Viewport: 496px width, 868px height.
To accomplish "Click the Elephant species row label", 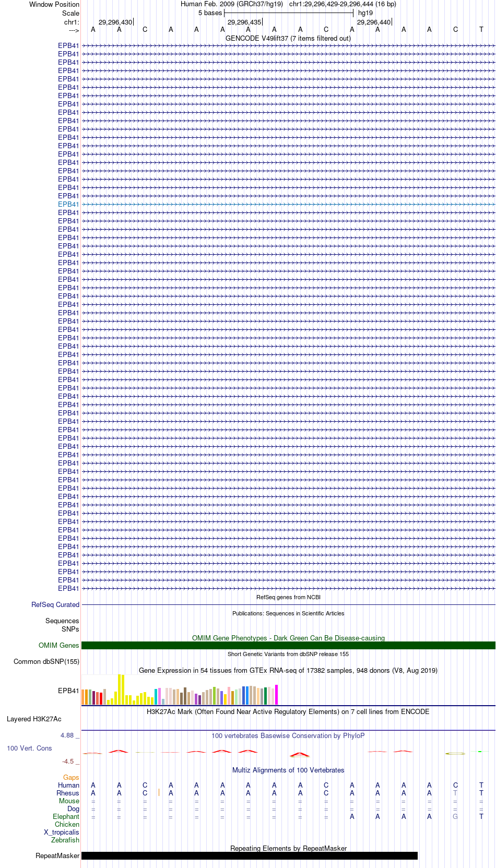I will tap(66, 816).
